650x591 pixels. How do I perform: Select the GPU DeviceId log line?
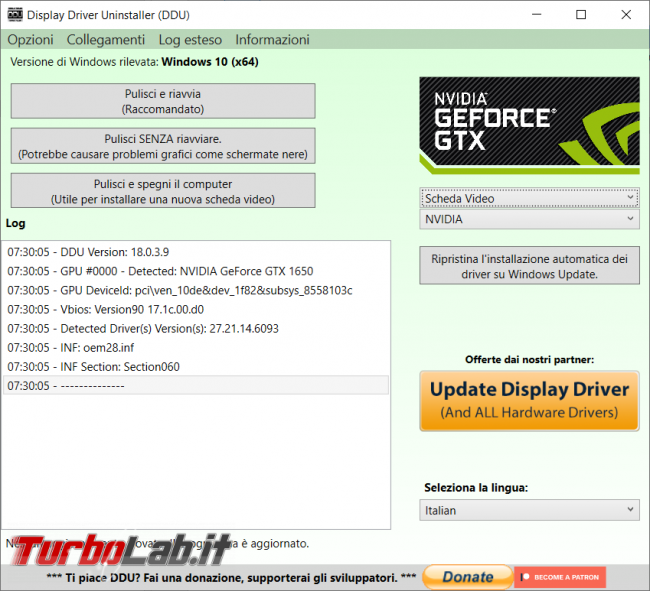pos(196,290)
